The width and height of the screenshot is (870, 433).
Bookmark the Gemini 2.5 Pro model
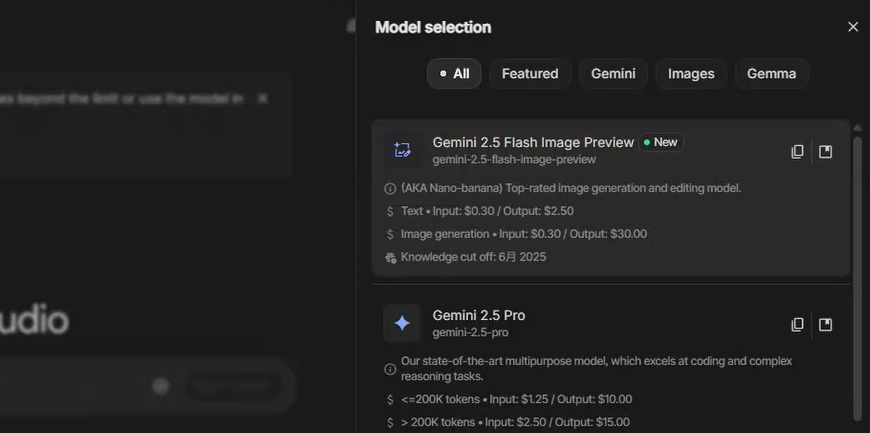pyautogui.click(x=826, y=324)
